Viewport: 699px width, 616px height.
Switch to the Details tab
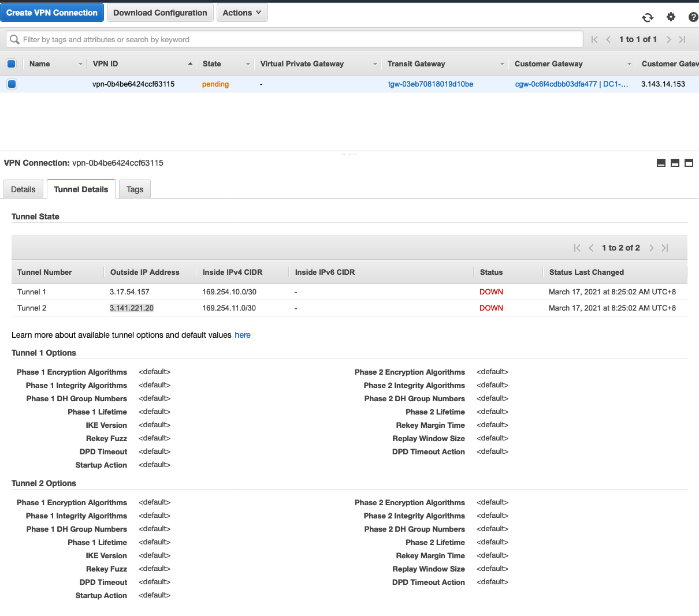(23, 189)
